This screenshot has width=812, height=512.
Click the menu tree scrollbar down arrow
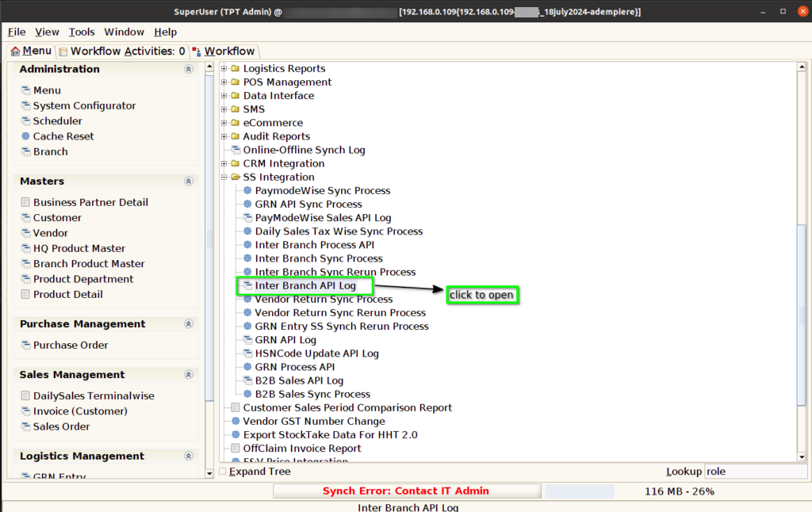pyautogui.click(x=802, y=457)
